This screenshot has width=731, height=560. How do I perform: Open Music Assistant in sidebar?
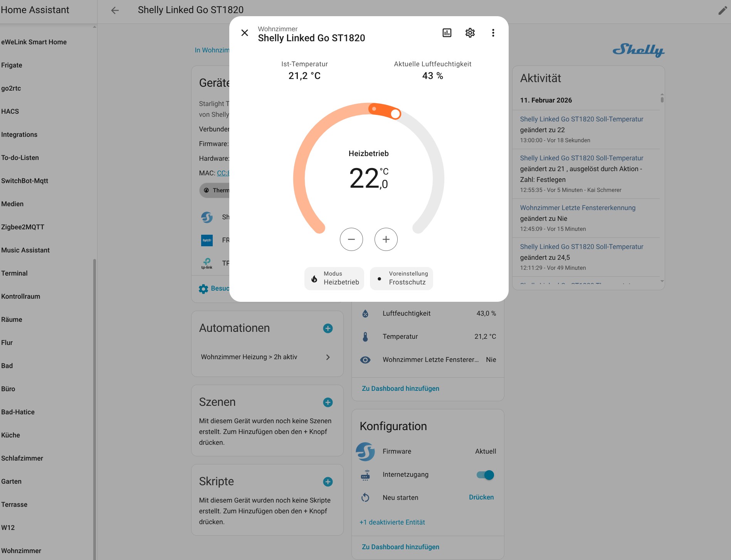(25, 250)
